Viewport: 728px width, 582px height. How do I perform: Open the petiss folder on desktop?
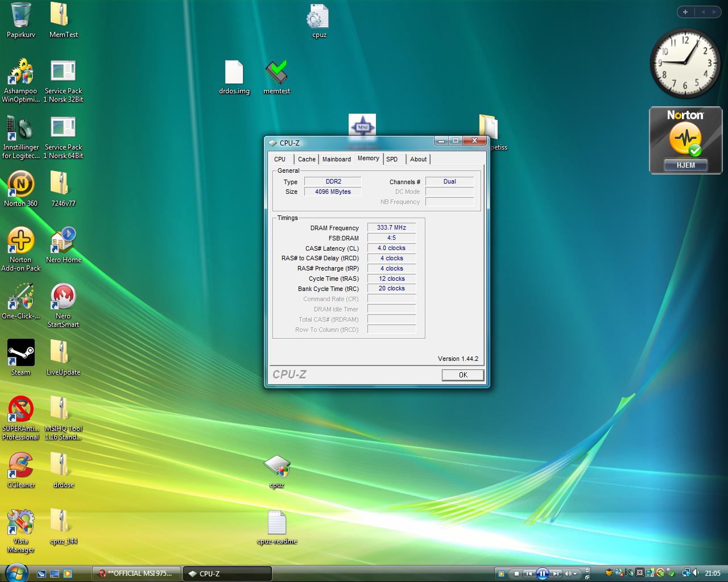click(489, 132)
